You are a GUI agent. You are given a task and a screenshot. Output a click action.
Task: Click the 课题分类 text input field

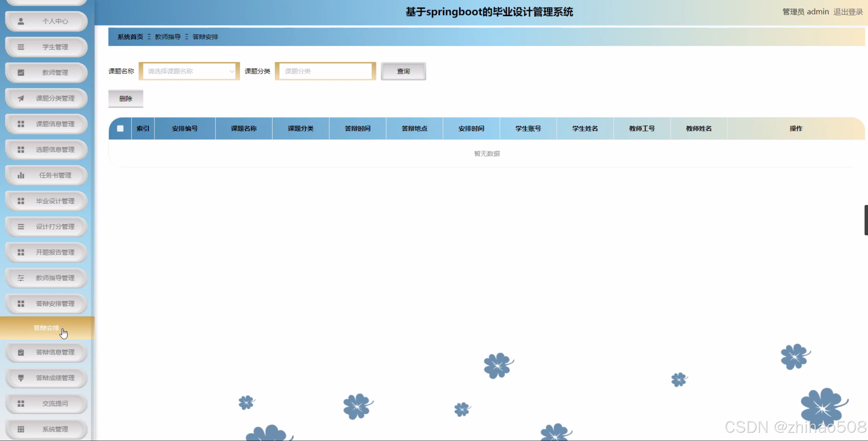coord(325,71)
